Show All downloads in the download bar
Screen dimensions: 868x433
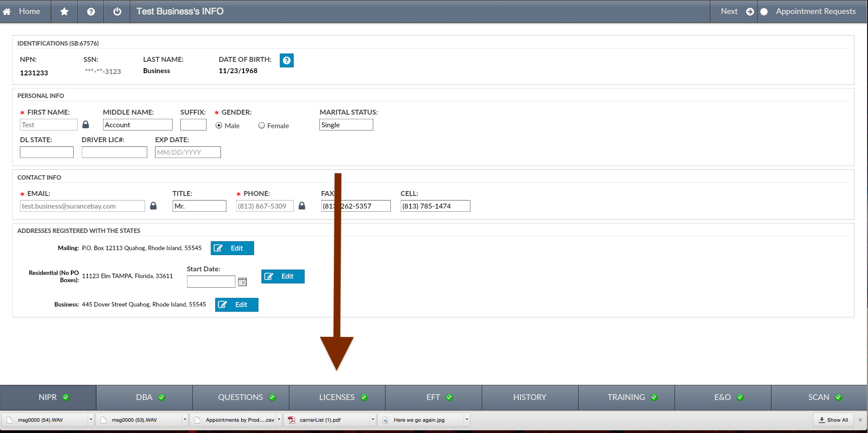point(833,420)
